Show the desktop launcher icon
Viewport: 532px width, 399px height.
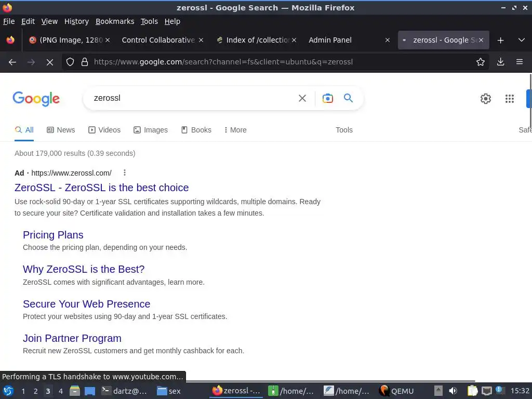coord(89,391)
